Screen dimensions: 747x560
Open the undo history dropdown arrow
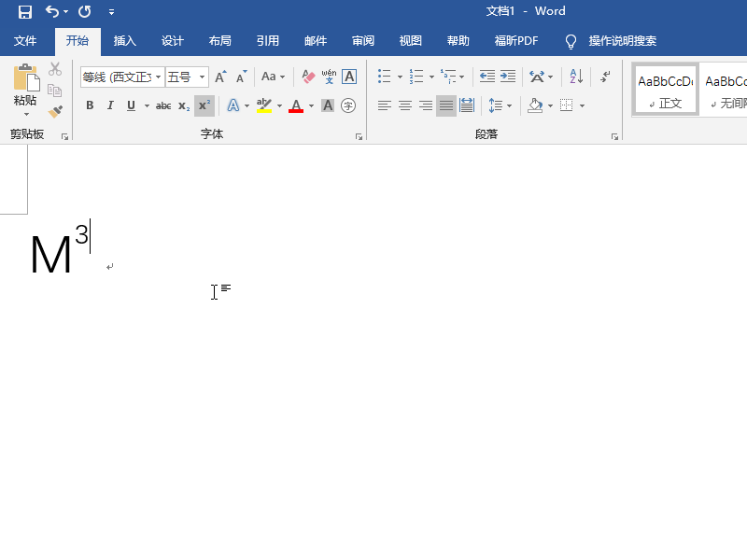[66, 12]
